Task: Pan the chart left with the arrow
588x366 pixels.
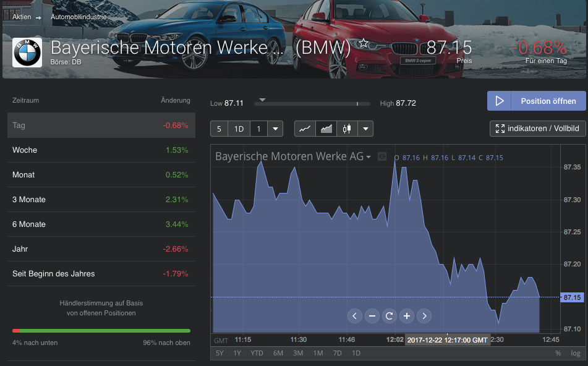Action: click(x=355, y=316)
